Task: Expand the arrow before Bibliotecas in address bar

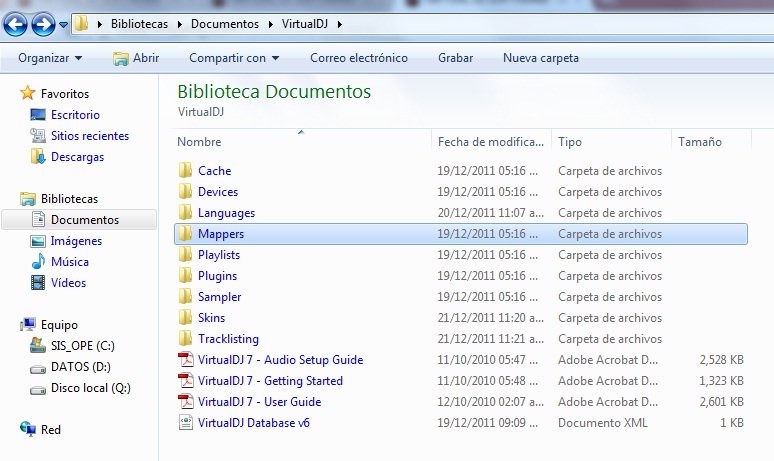Action: tap(100, 24)
